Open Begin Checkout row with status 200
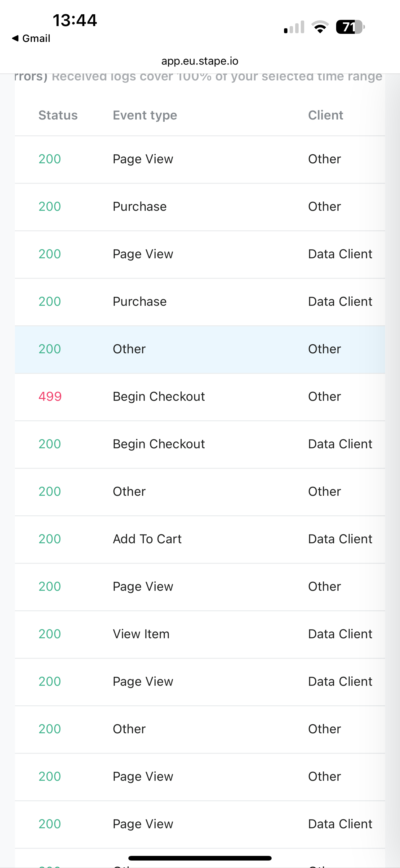 [200, 445]
